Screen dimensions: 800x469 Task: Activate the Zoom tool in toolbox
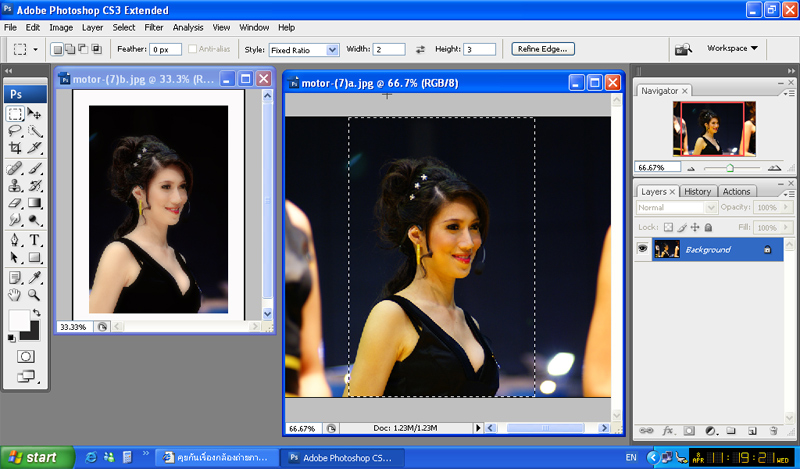(35, 295)
